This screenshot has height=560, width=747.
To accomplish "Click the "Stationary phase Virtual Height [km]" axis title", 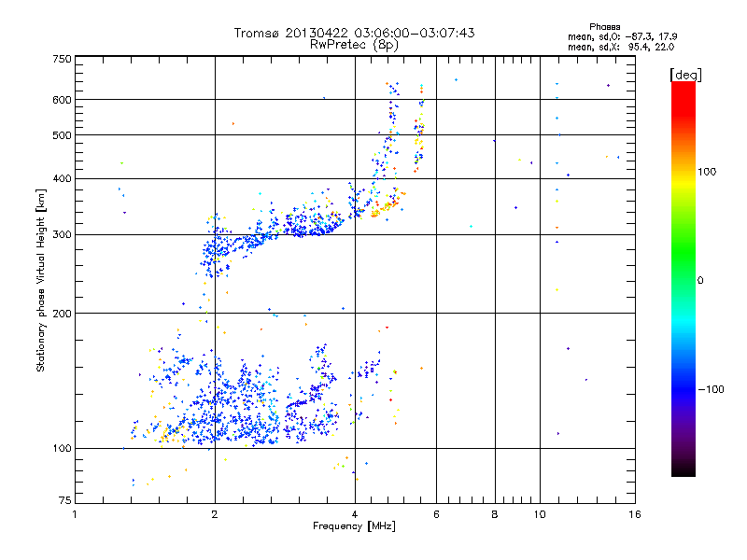I will [x=41, y=280].
